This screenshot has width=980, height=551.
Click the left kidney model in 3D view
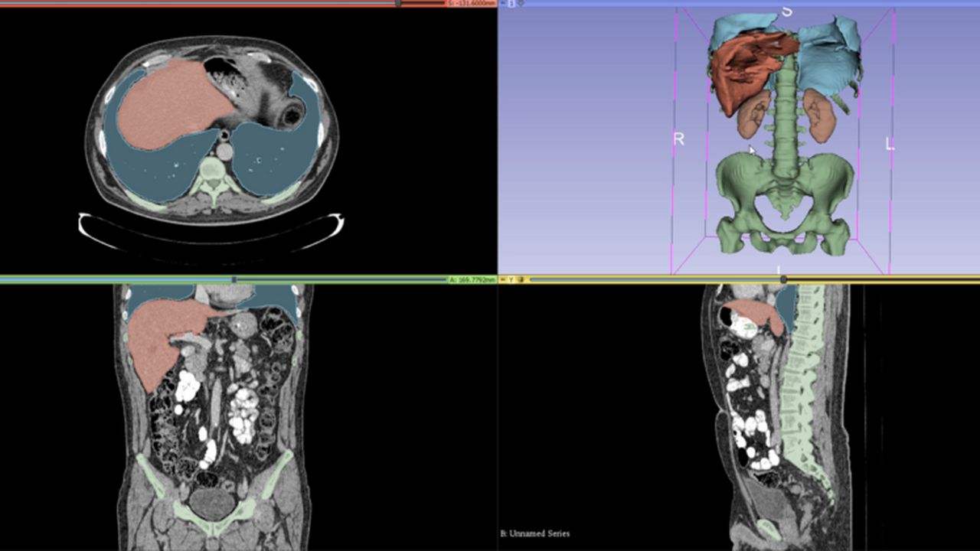819,116
